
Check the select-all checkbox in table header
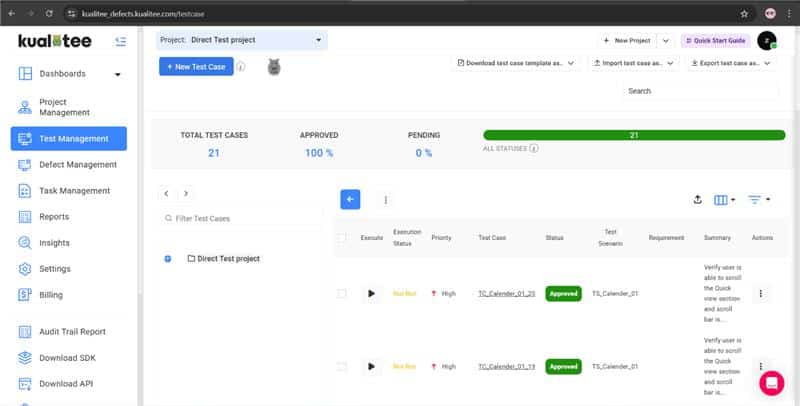[342, 238]
